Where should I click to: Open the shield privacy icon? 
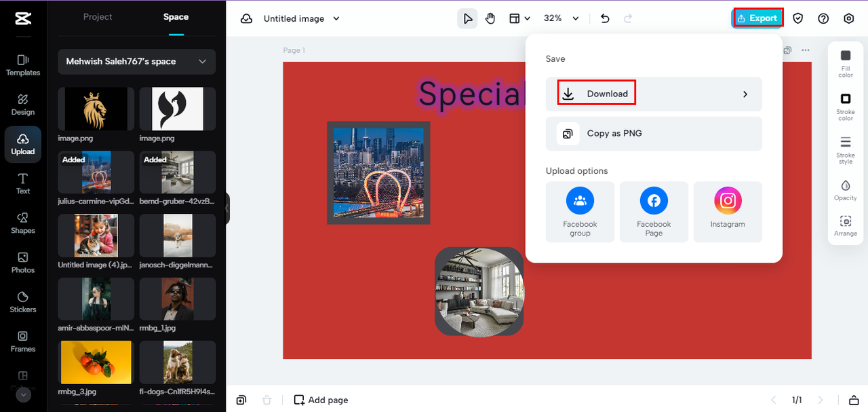click(798, 18)
